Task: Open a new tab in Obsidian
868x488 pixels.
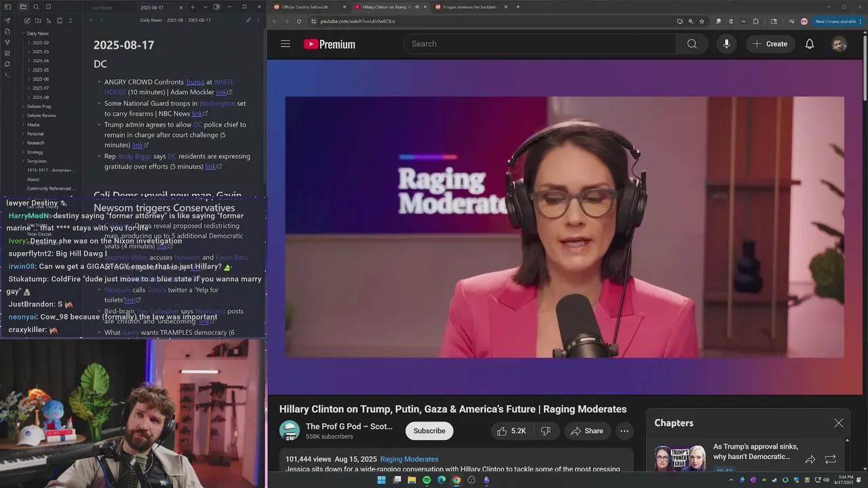Action: pos(193,7)
